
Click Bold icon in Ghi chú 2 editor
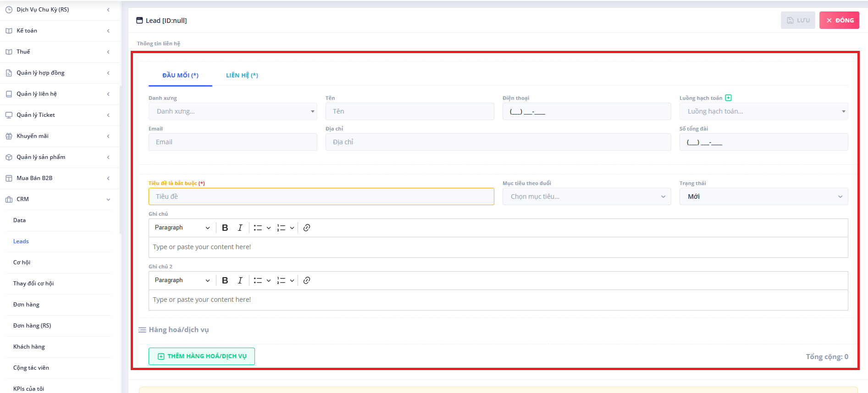[x=225, y=280]
